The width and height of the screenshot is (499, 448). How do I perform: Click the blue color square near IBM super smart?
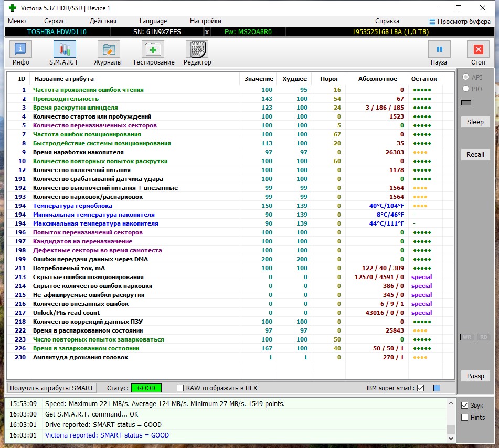[x=437, y=388]
